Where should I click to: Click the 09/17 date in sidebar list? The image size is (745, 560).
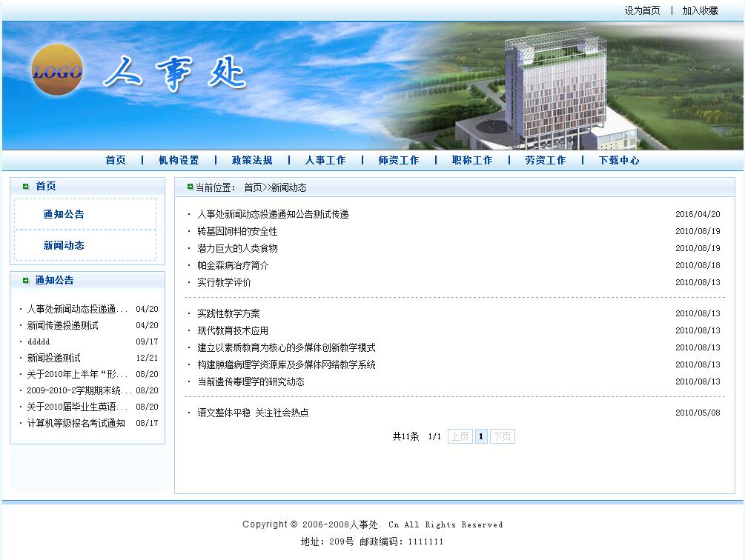(x=147, y=341)
